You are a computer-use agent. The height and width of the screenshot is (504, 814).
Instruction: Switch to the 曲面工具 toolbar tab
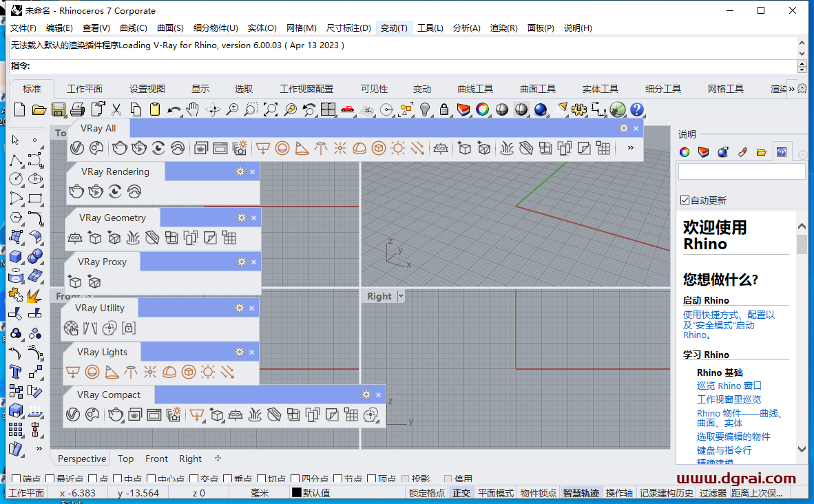[537, 89]
